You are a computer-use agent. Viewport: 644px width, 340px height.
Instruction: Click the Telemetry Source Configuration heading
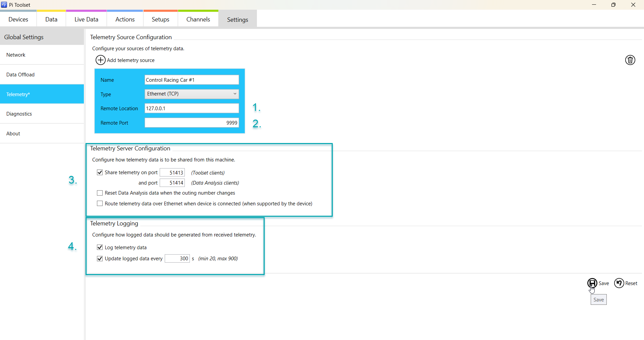click(x=131, y=37)
